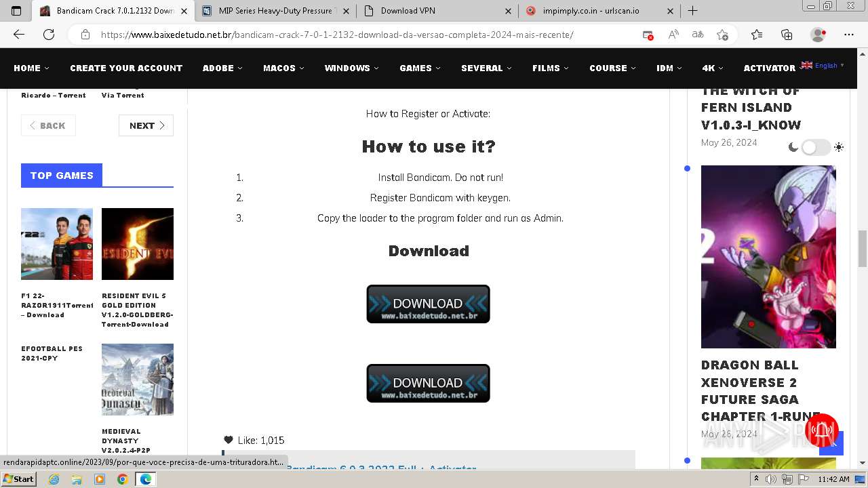Close the Download VPN tab

click(508, 11)
